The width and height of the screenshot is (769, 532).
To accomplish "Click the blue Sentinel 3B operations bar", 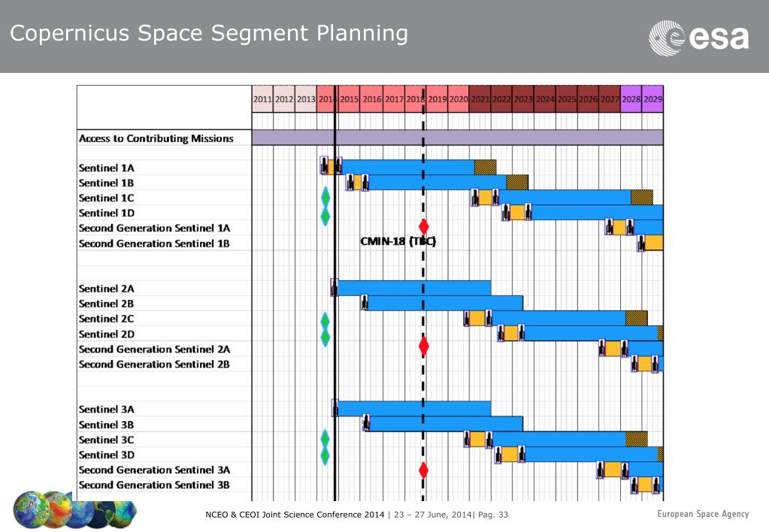I will click(x=446, y=424).
